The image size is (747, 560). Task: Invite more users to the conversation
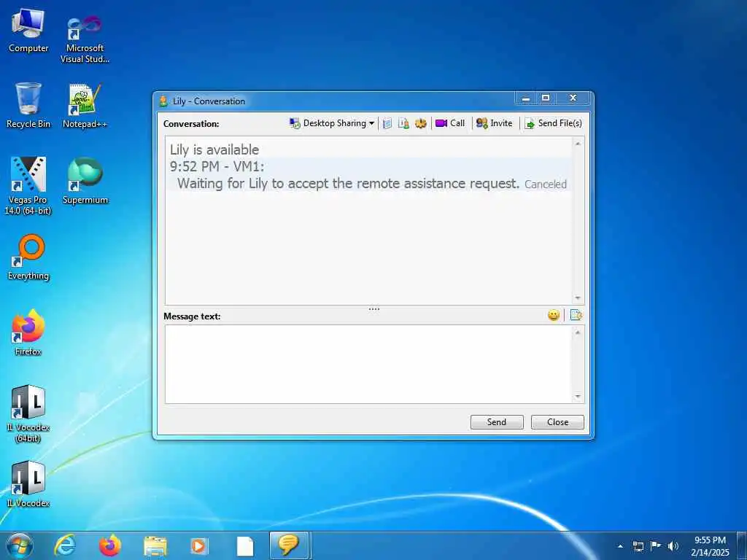pyautogui.click(x=495, y=123)
